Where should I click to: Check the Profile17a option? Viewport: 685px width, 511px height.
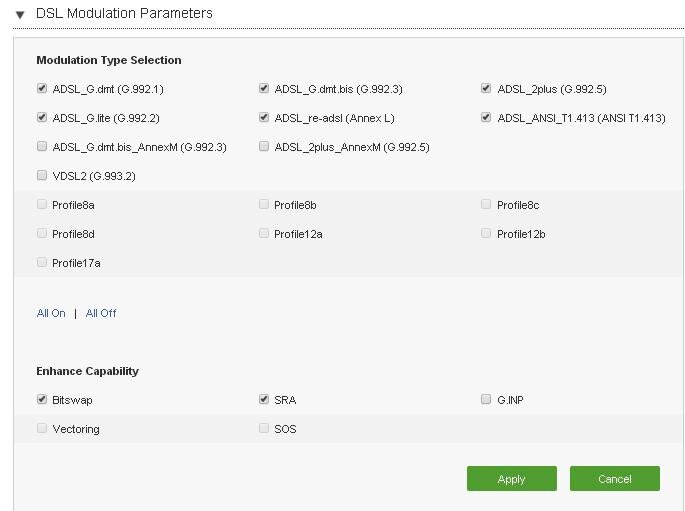coord(42,262)
